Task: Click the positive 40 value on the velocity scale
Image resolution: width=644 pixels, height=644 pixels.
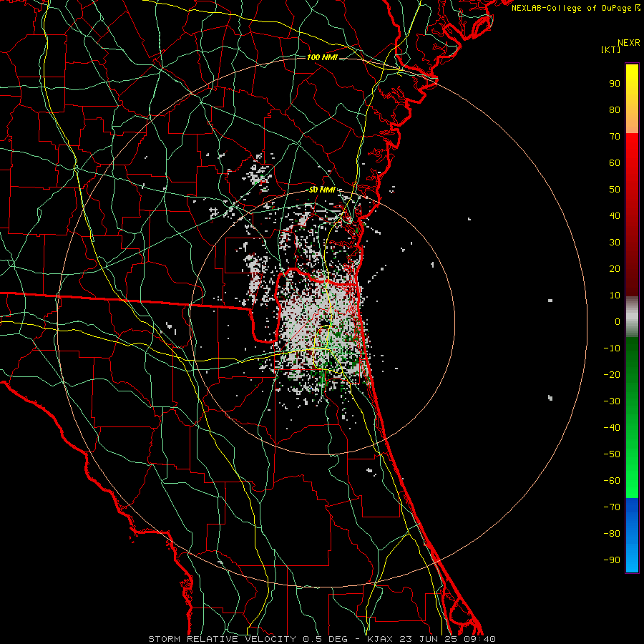Action: coord(615,216)
